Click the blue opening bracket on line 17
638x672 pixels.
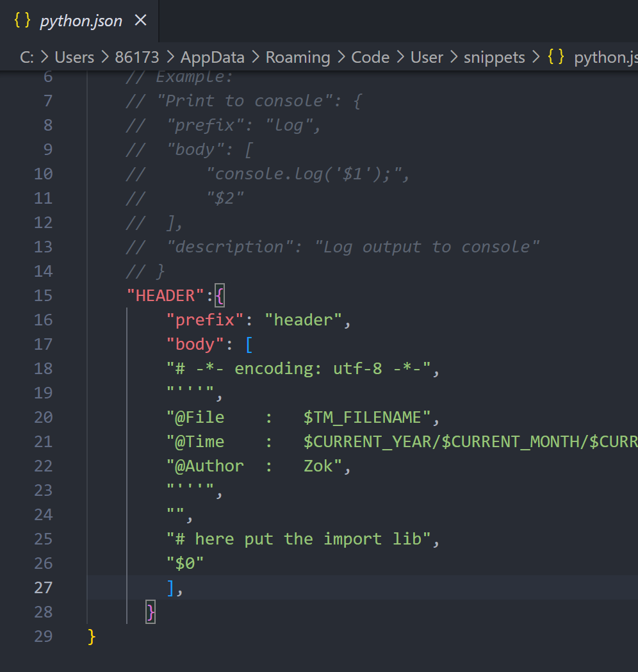(x=249, y=345)
